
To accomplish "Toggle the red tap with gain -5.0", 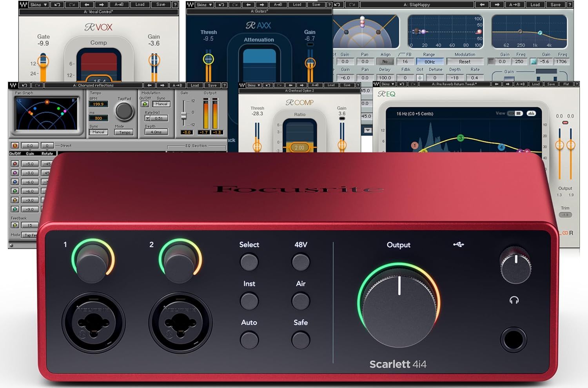I will [x=15, y=164].
